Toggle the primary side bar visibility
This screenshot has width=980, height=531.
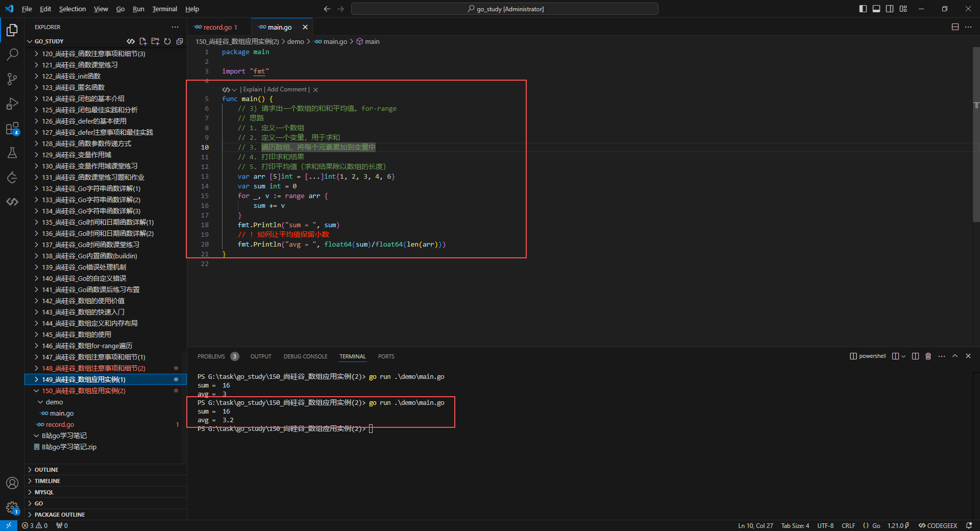click(x=863, y=9)
